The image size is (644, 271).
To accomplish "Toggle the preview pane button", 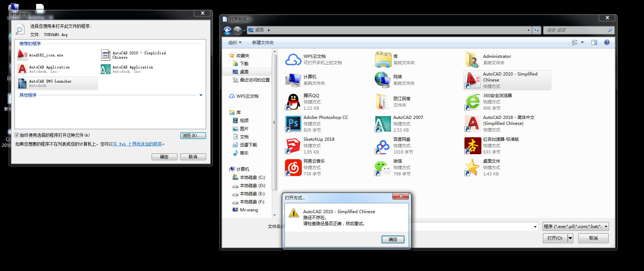I will pyautogui.click(x=594, y=42).
